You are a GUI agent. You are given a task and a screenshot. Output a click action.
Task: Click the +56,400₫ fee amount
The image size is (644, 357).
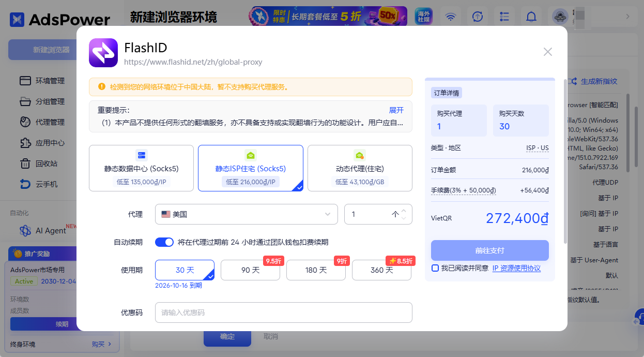click(534, 190)
